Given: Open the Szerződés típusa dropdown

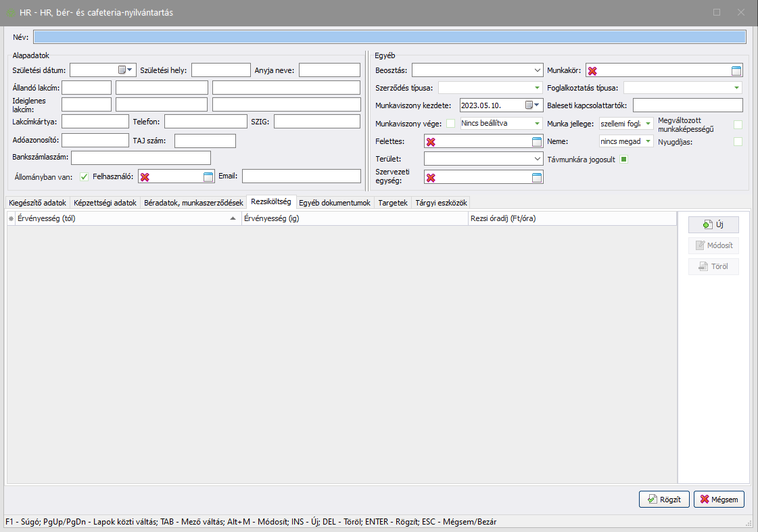Looking at the screenshot, I should [x=537, y=88].
